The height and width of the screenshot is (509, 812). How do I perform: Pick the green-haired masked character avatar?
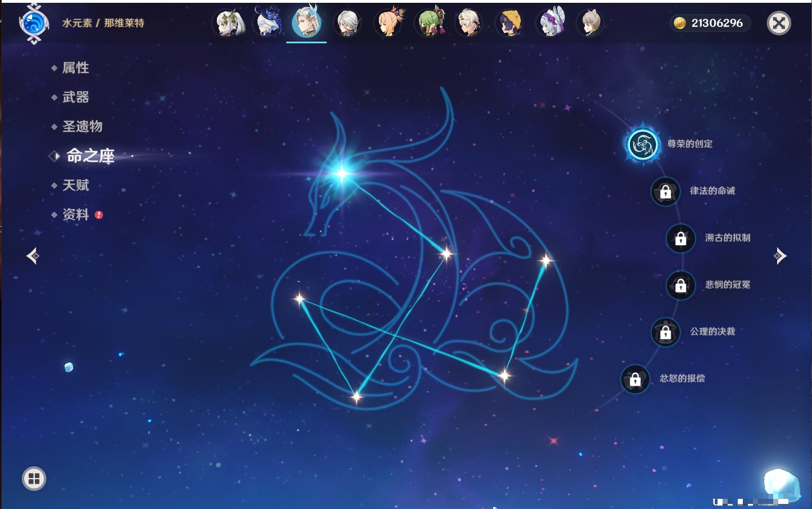coord(430,23)
